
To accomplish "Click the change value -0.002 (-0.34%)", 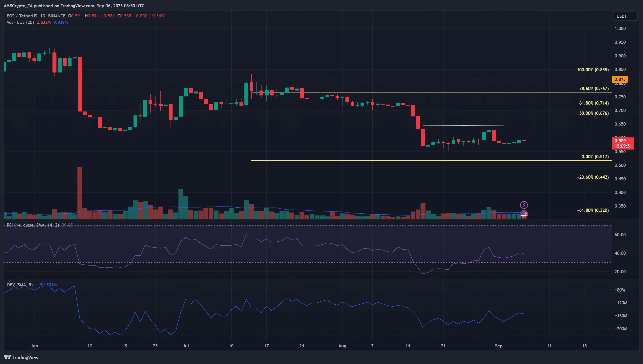I will (149, 16).
